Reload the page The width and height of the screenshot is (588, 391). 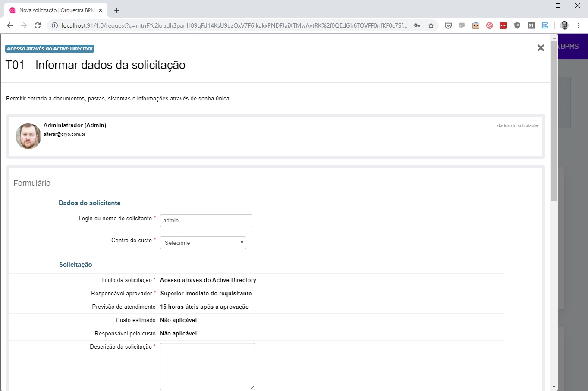(38, 25)
